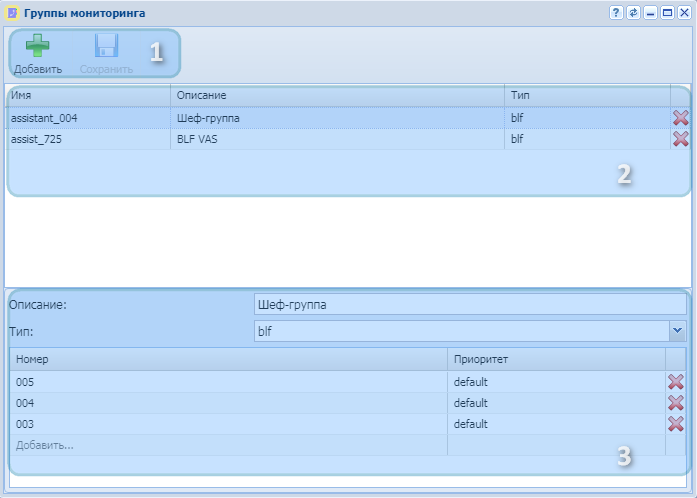Screen dimensions: 697x498
Task: Remove number 004 from the list
Action: (676, 403)
